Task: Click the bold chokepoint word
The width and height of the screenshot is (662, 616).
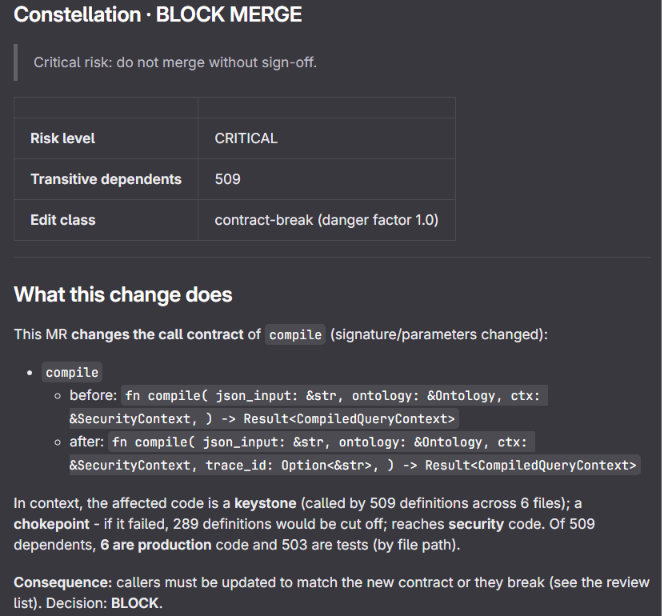Action: tap(52, 524)
